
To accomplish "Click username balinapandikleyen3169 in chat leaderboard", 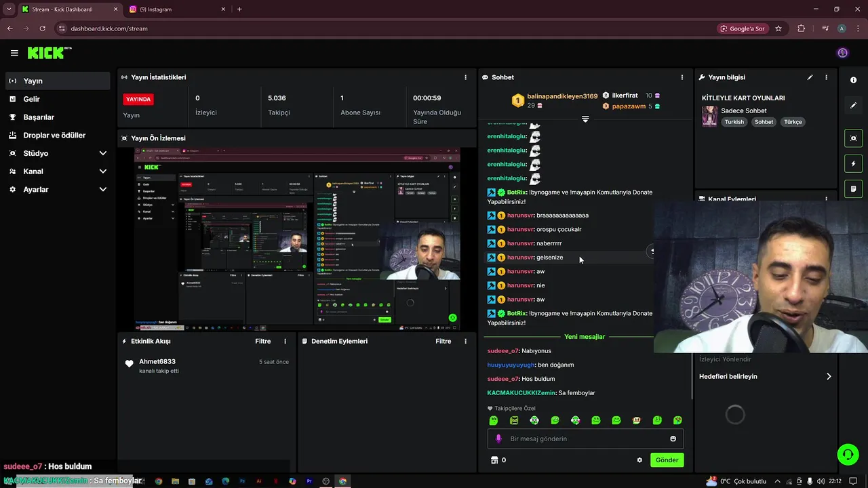I will (562, 96).
